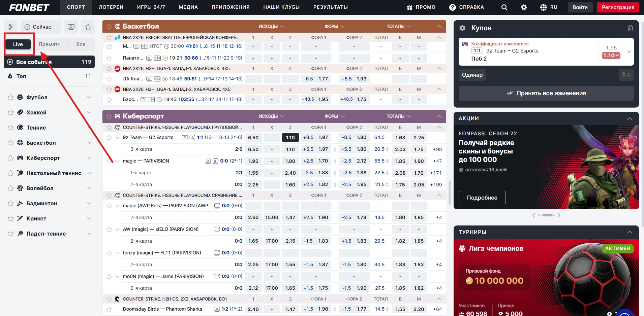The width and height of the screenshot is (644, 316).
Task: Select Все события in sidebar
Action: (49, 62)
